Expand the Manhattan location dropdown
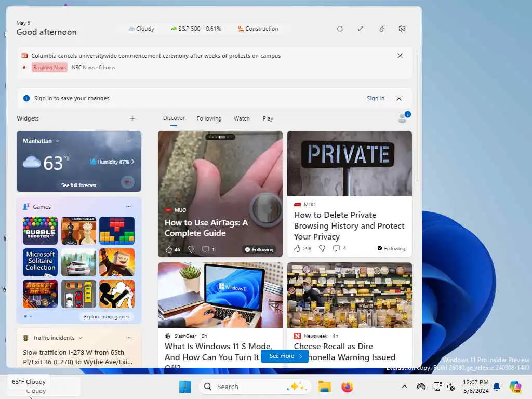532x399 pixels. click(57, 141)
